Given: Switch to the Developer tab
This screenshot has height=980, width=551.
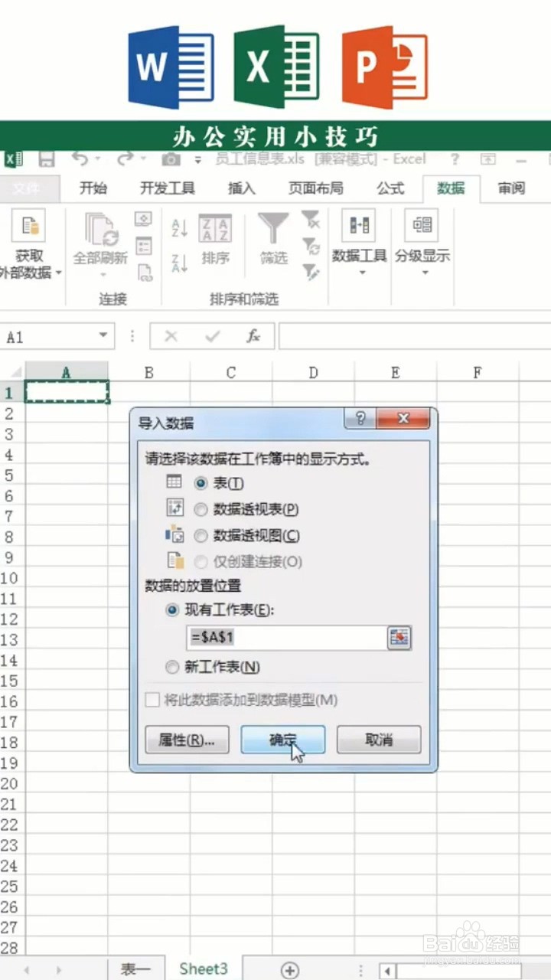Looking at the screenshot, I should click(x=167, y=188).
